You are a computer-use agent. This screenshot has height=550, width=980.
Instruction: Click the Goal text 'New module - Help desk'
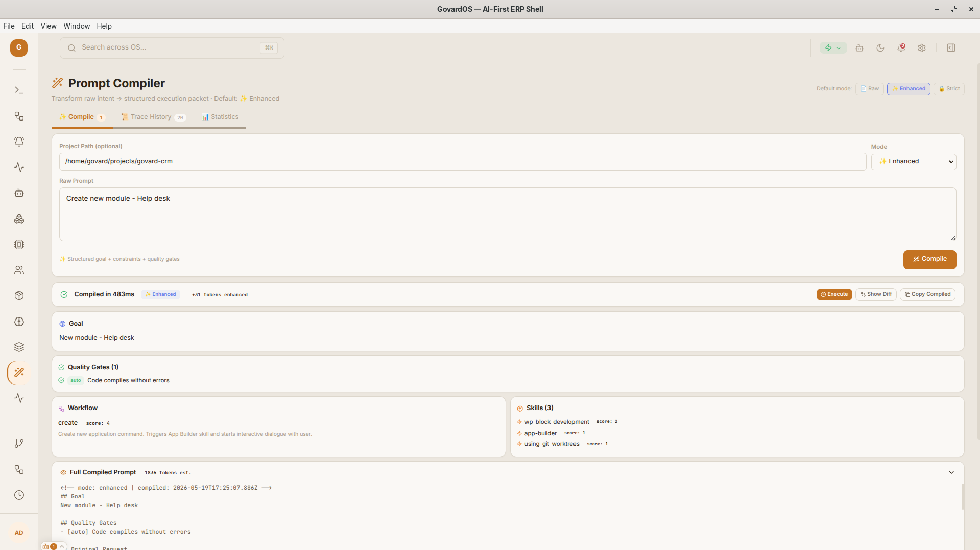pyautogui.click(x=97, y=338)
